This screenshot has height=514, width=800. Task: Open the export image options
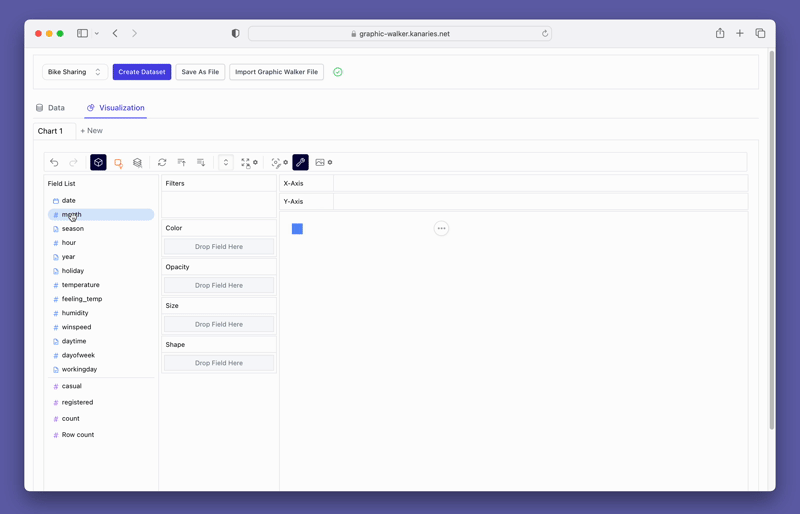323,162
